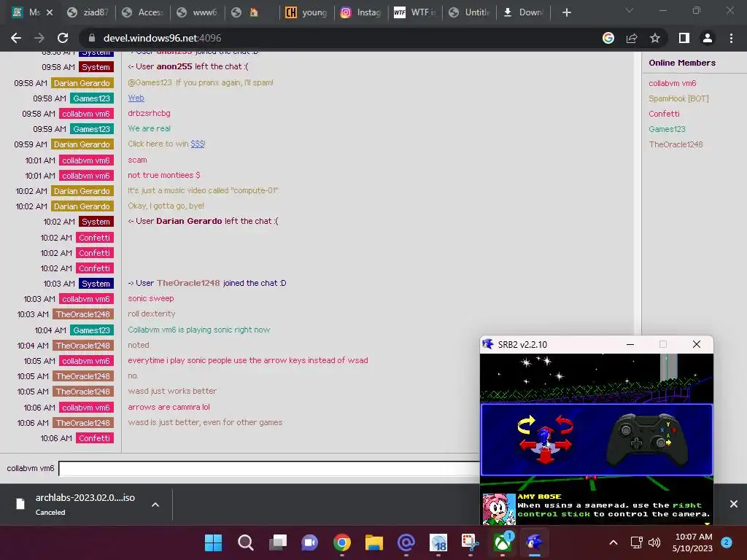Close the first Ms tab
747x560 pixels.
(50, 12)
